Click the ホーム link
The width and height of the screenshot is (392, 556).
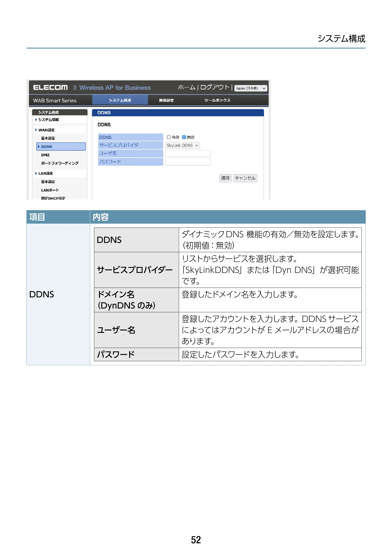pos(187,87)
